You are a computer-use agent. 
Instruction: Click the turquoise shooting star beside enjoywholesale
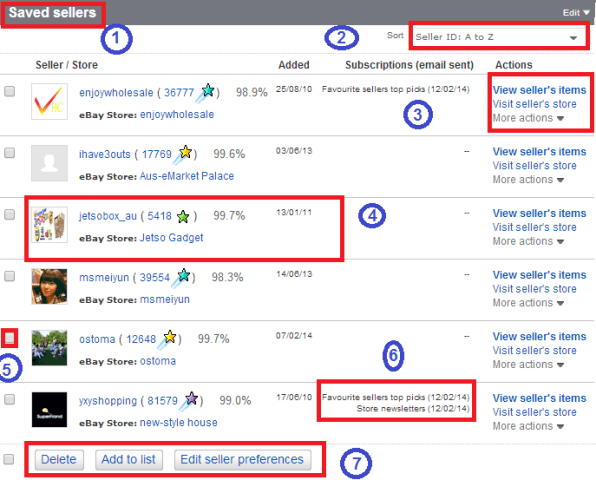[x=206, y=93]
